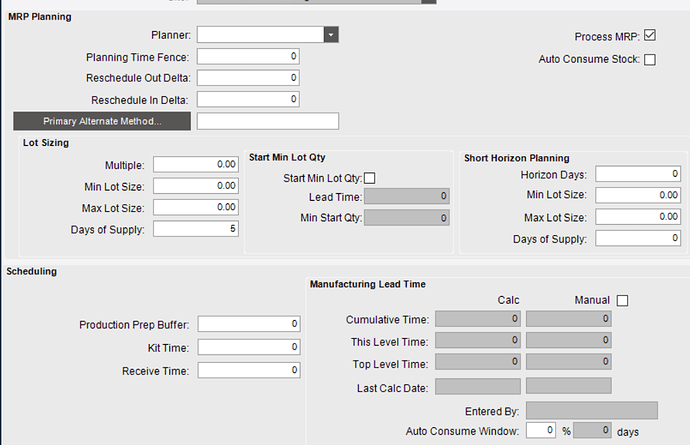Viewport: 690px width, 445px height.
Task: Click Lot Sizing Min Lot Size field
Action: (196, 186)
